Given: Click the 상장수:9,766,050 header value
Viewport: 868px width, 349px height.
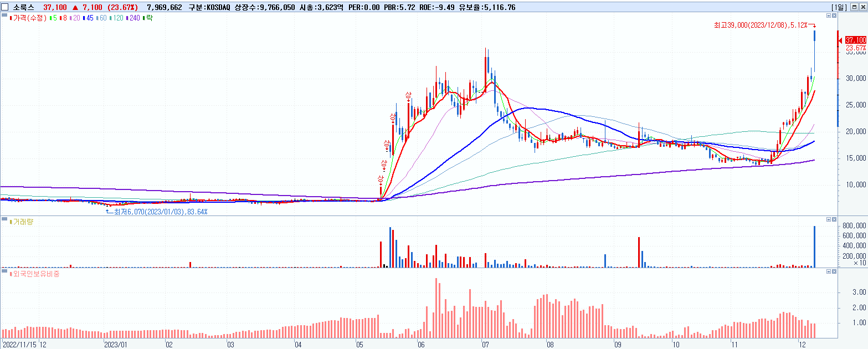Looking at the screenshot, I should point(265,7).
